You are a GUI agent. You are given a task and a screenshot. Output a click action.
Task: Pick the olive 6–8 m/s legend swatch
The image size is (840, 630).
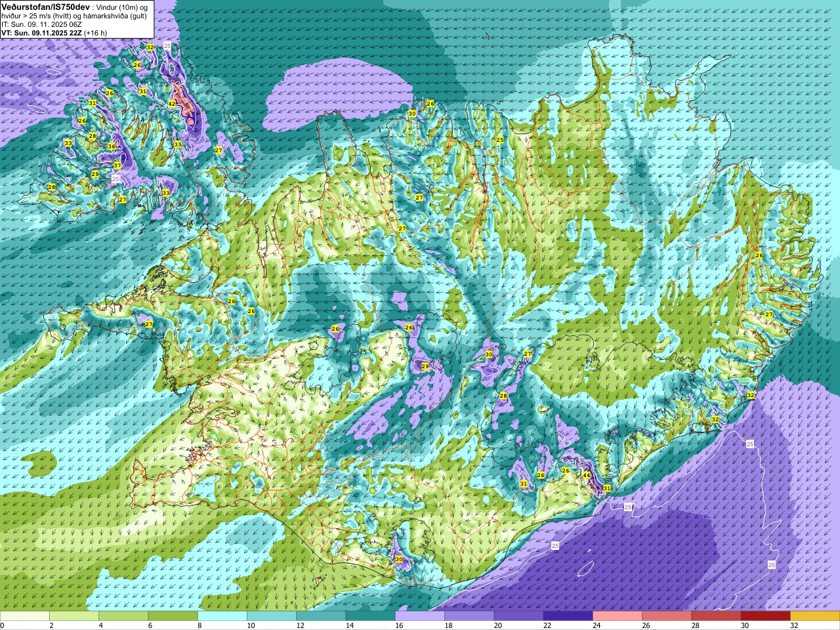tap(173, 616)
